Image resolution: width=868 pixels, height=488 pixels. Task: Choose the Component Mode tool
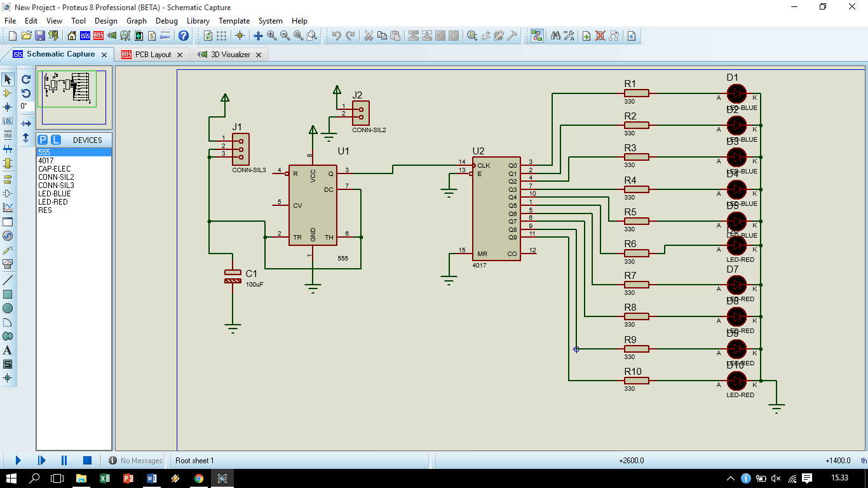click(x=8, y=93)
